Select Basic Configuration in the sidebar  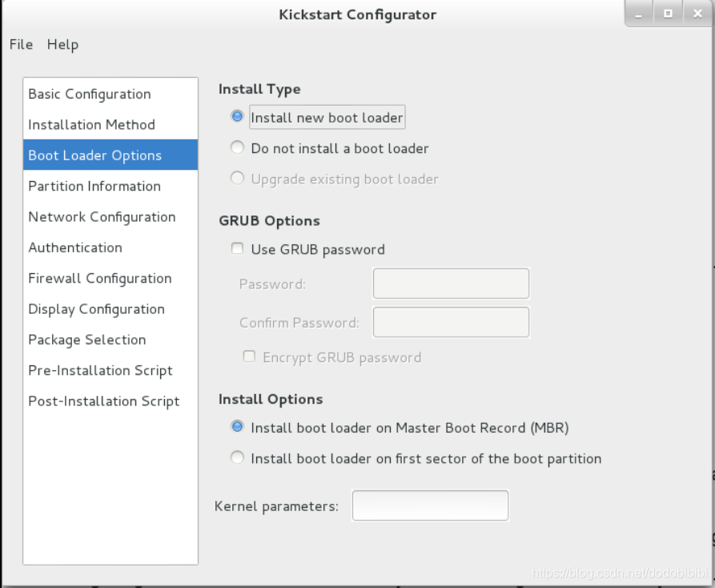click(110, 94)
